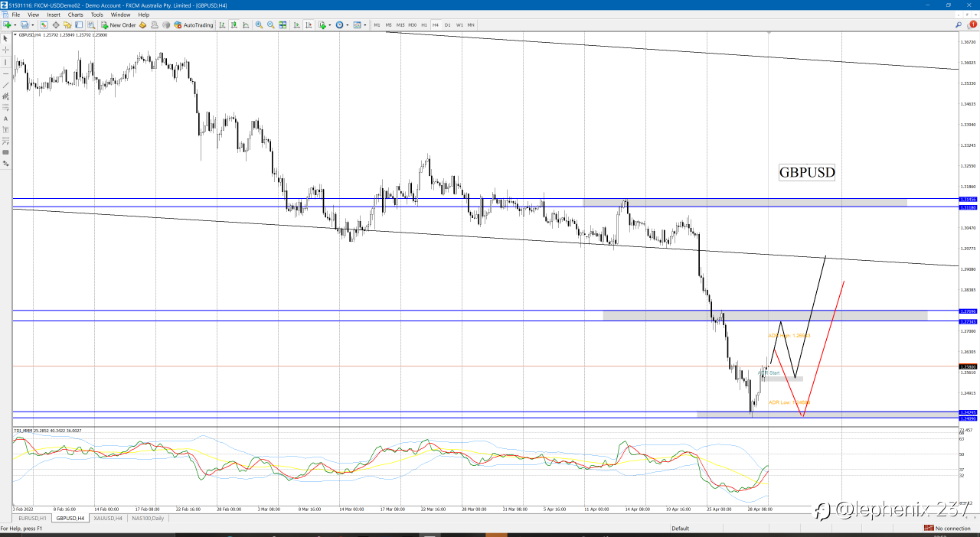Image resolution: width=980 pixels, height=537 pixels.
Task: Select the M30 timeframe
Action: [x=412, y=24]
